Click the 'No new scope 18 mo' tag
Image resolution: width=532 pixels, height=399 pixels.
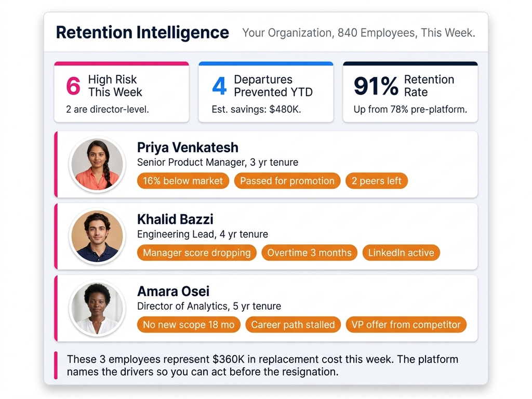coord(189,324)
